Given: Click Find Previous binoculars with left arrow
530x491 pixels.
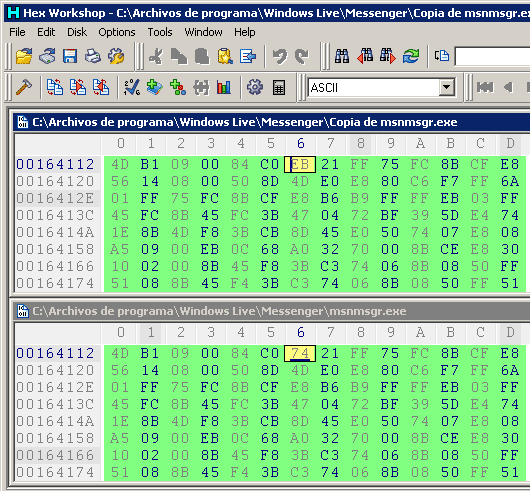Looking at the screenshot, I should click(365, 56).
